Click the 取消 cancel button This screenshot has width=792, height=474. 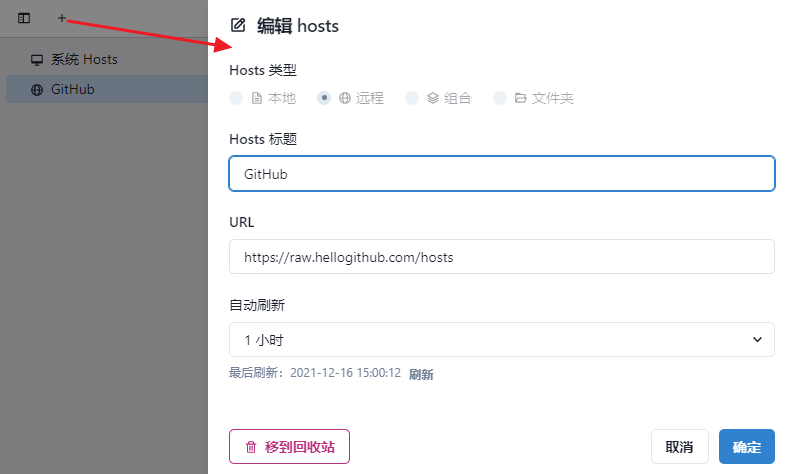680,447
